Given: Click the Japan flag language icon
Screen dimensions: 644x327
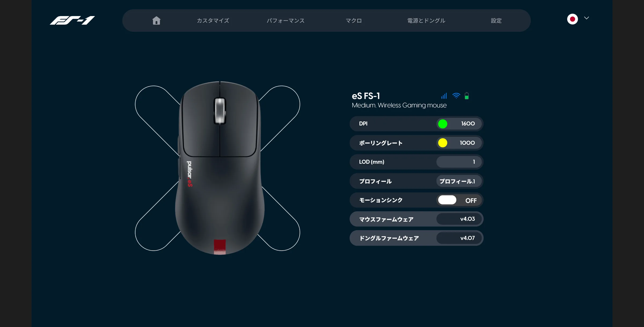Looking at the screenshot, I should [572, 19].
